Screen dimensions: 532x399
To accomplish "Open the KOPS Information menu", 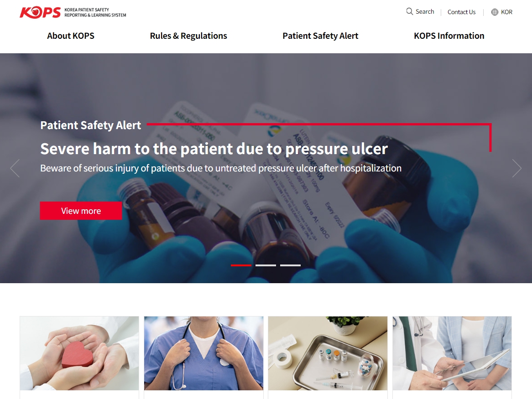I will click(449, 36).
